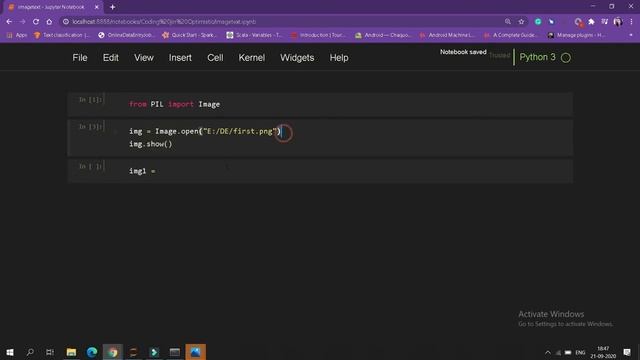Screen dimensions: 640x360
Task: Open the browser home page icon
Action: click(x=49, y=22)
